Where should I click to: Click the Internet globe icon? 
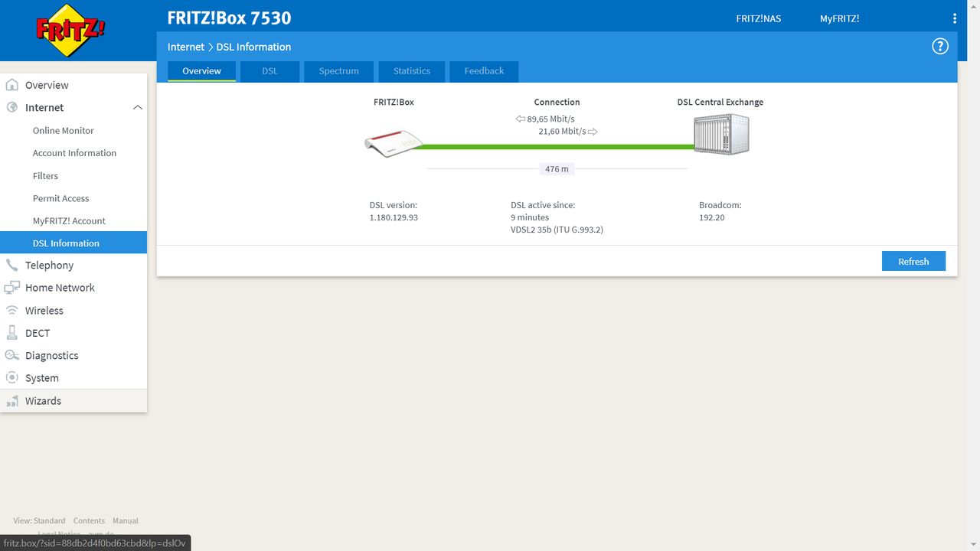(11, 108)
